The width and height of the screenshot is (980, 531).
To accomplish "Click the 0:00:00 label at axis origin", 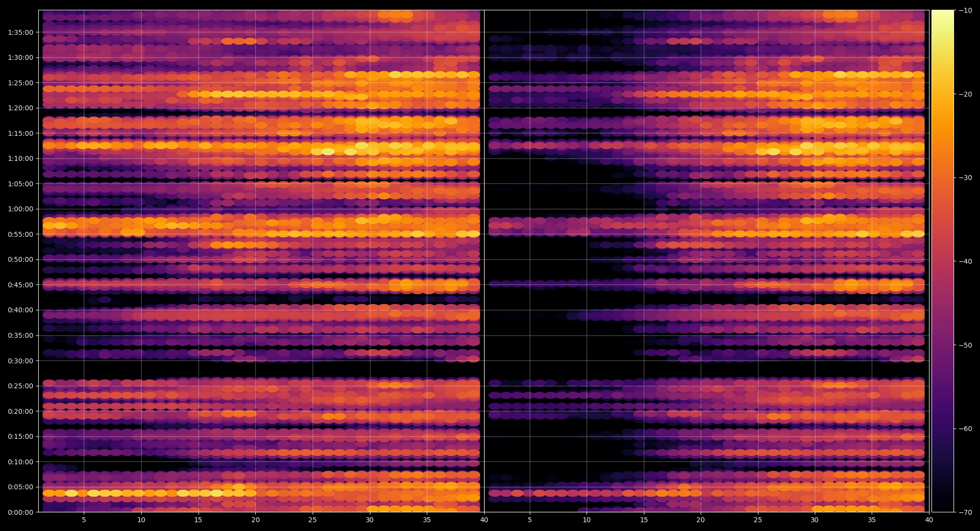I will pos(21,512).
